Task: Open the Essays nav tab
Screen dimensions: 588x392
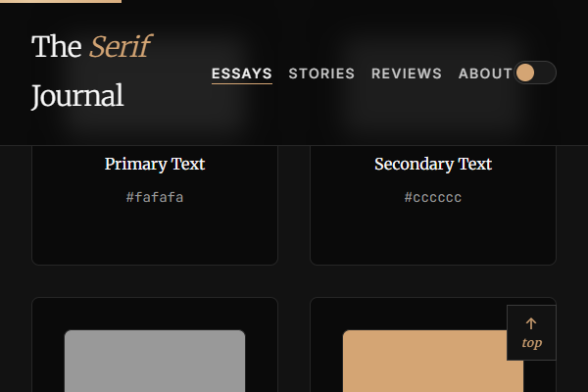Action: [242, 73]
